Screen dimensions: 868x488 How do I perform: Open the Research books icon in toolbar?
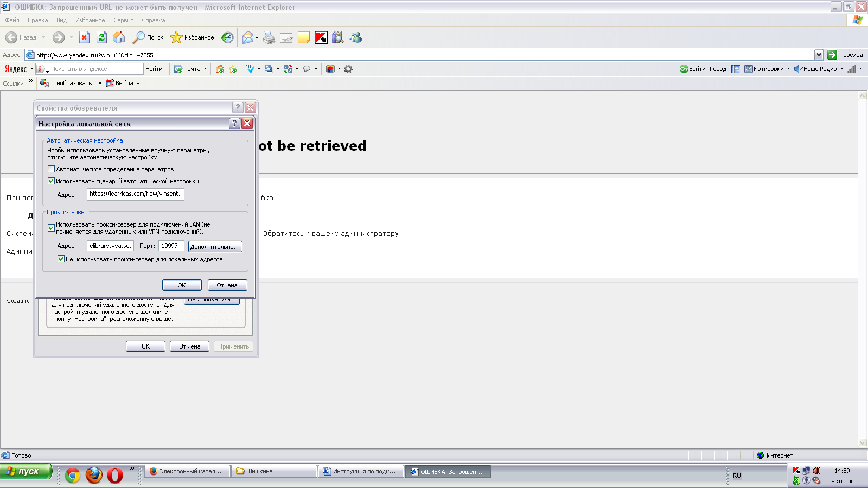(x=338, y=37)
